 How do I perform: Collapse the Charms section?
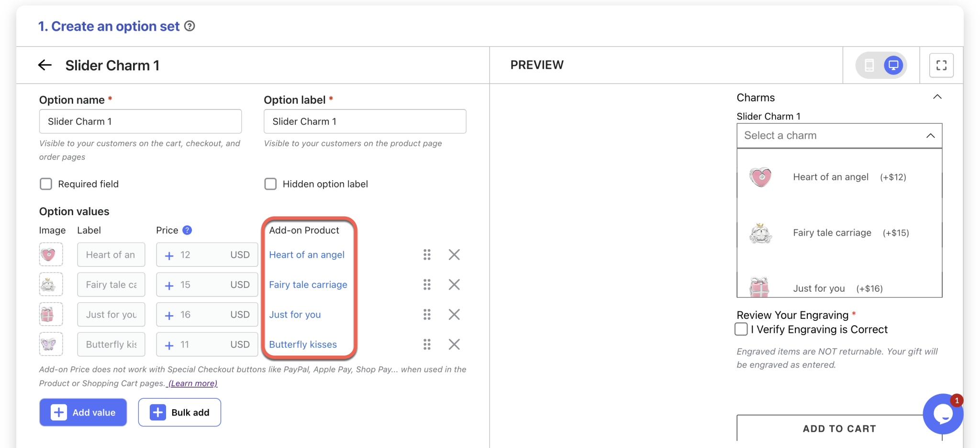tap(936, 97)
